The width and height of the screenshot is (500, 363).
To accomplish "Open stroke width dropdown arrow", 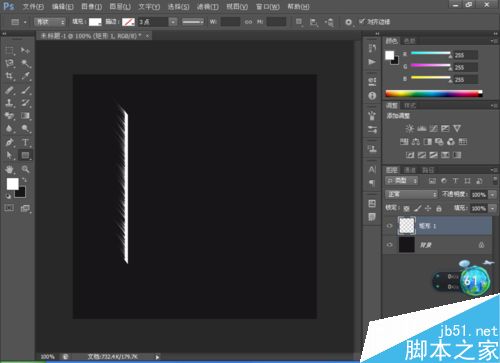I will pyautogui.click(x=173, y=22).
